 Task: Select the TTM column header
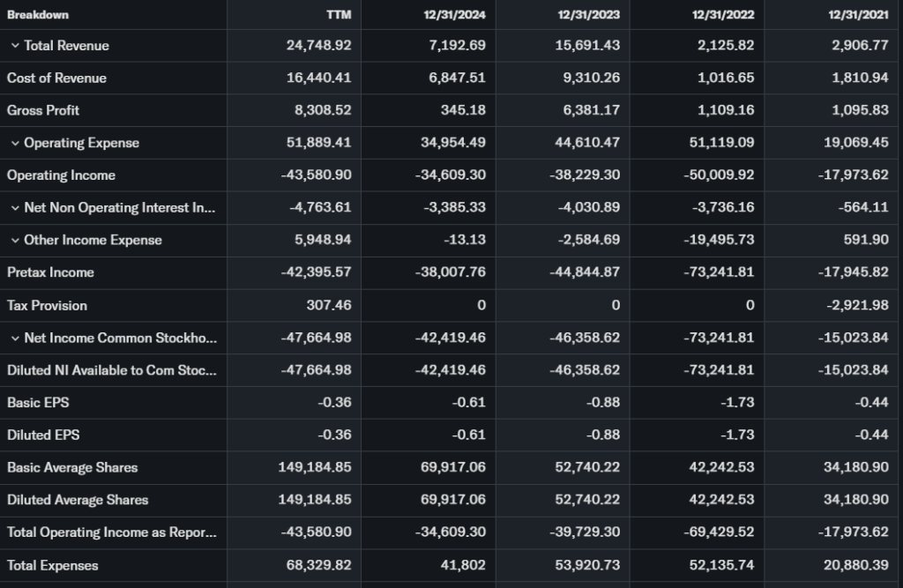click(x=339, y=15)
